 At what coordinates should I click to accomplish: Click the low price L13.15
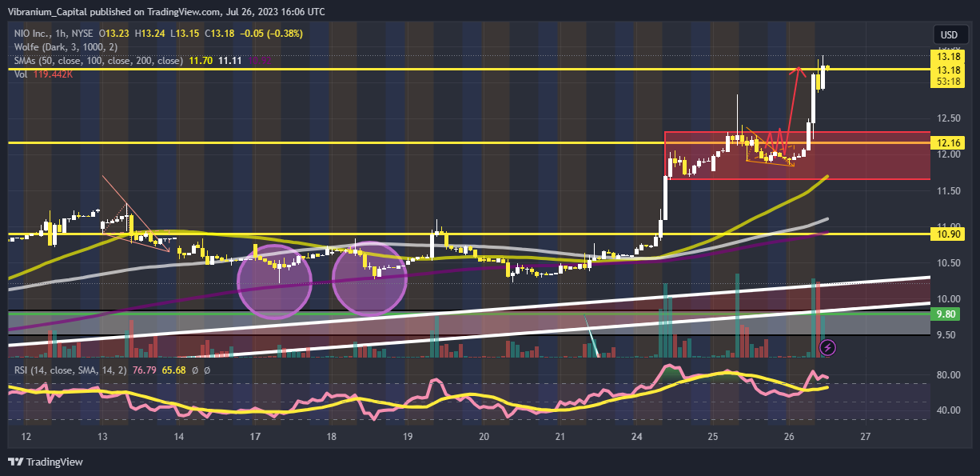point(185,34)
